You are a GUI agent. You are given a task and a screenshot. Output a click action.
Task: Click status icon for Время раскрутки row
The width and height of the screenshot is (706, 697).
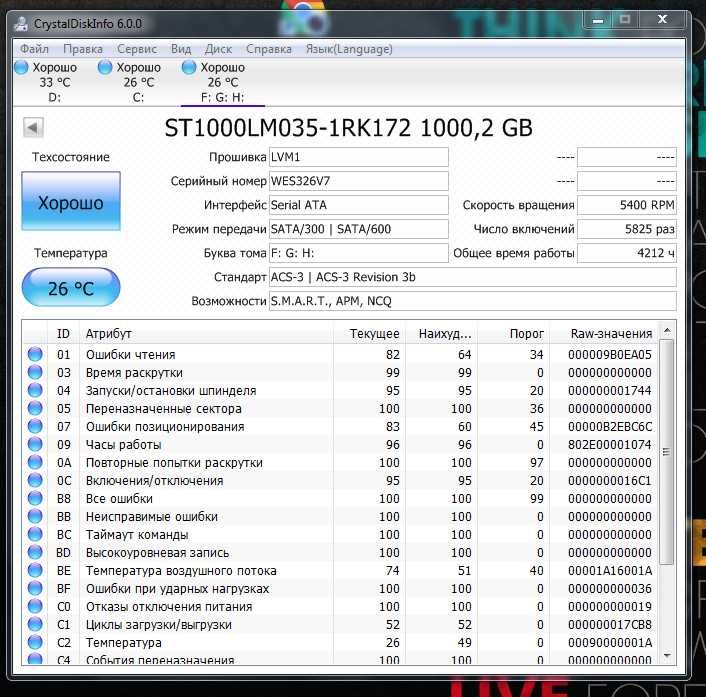35,372
